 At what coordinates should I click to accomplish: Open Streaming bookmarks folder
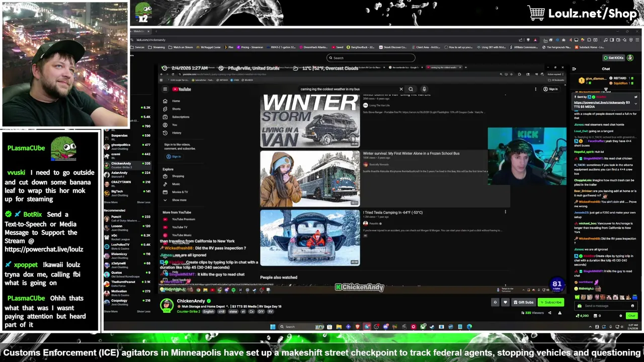pyautogui.click(x=157, y=47)
